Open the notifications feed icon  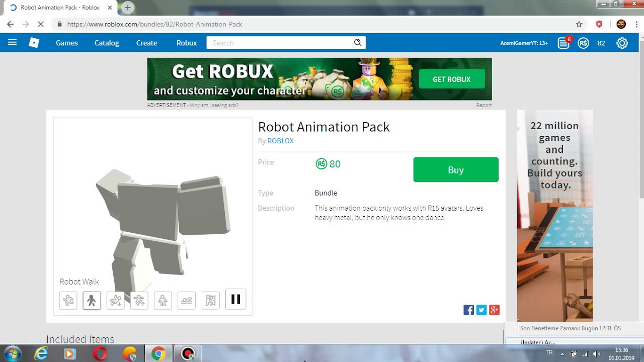(x=563, y=43)
